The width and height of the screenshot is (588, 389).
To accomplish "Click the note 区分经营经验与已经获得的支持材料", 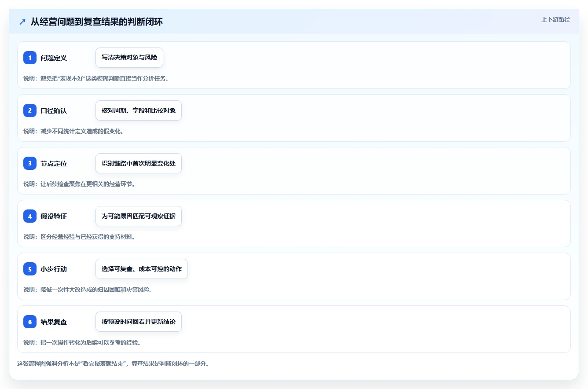I will pos(79,237).
